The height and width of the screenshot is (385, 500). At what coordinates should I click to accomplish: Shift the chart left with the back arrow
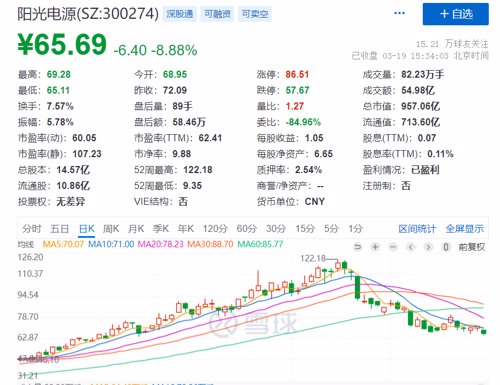[411, 247]
